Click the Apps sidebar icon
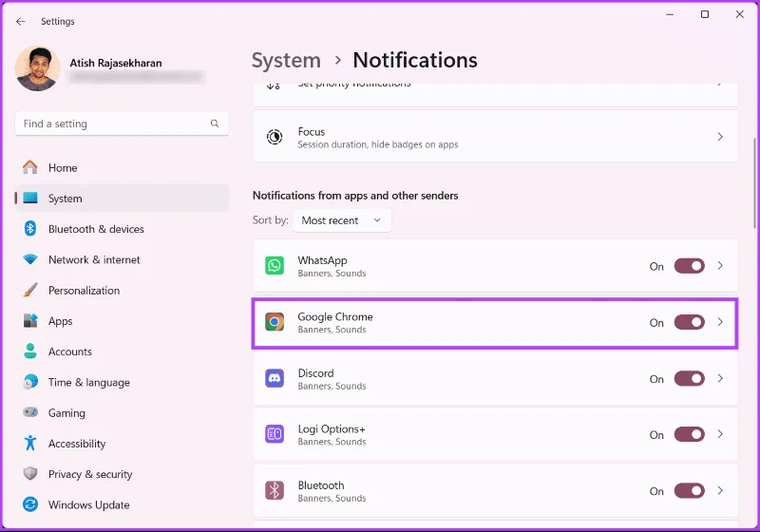The image size is (760, 532). tap(30, 321)
